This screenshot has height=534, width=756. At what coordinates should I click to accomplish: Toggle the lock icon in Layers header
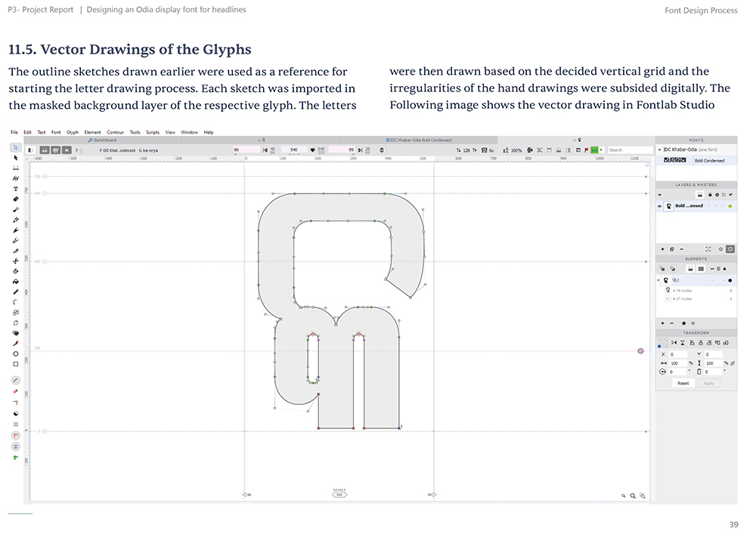(710, 195)
